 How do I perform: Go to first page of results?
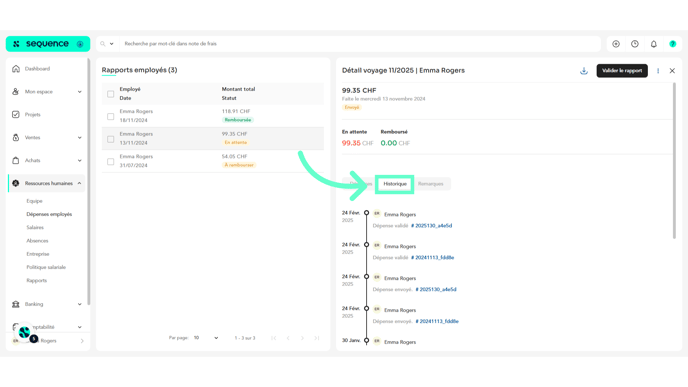pos(274,338)
